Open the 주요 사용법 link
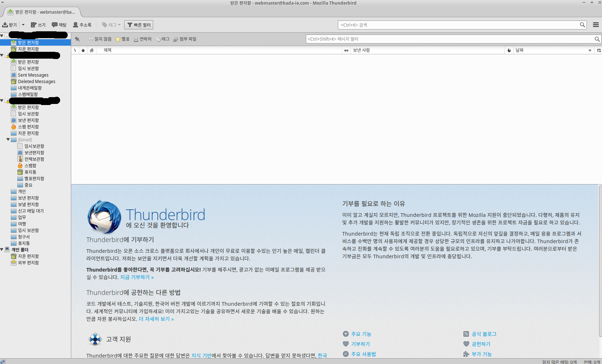This screenshot has height=364, width=602. (x=363, y=354)
